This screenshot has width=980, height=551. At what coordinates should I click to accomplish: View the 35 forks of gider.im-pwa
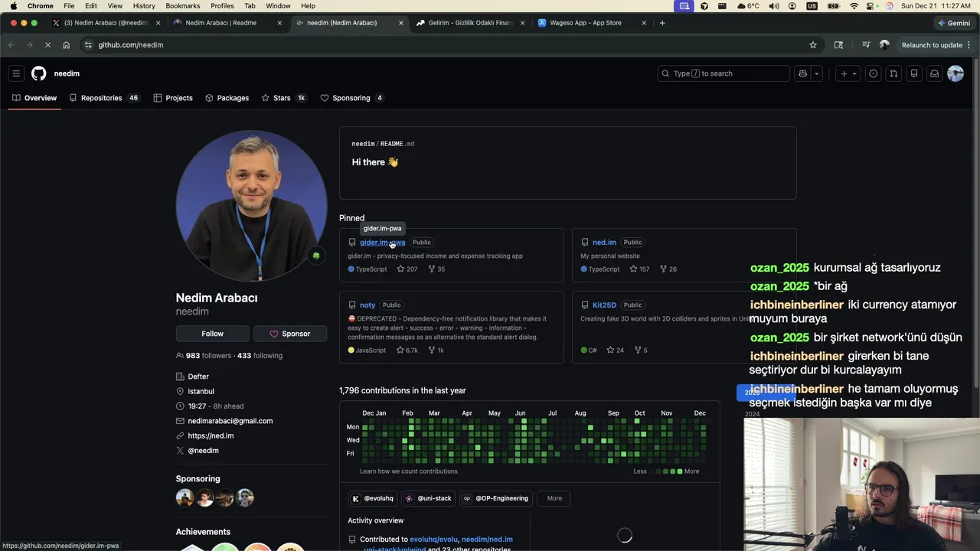(436, 269)
